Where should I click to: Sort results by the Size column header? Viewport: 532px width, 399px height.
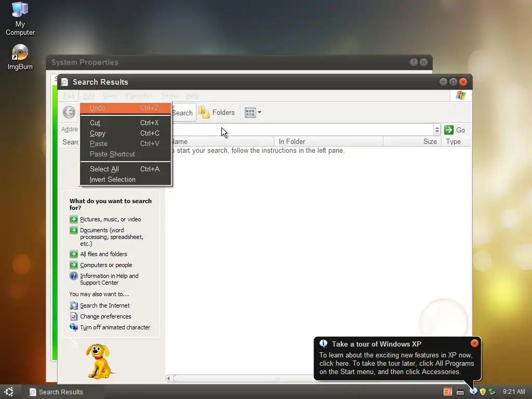[x=412, y=141]
